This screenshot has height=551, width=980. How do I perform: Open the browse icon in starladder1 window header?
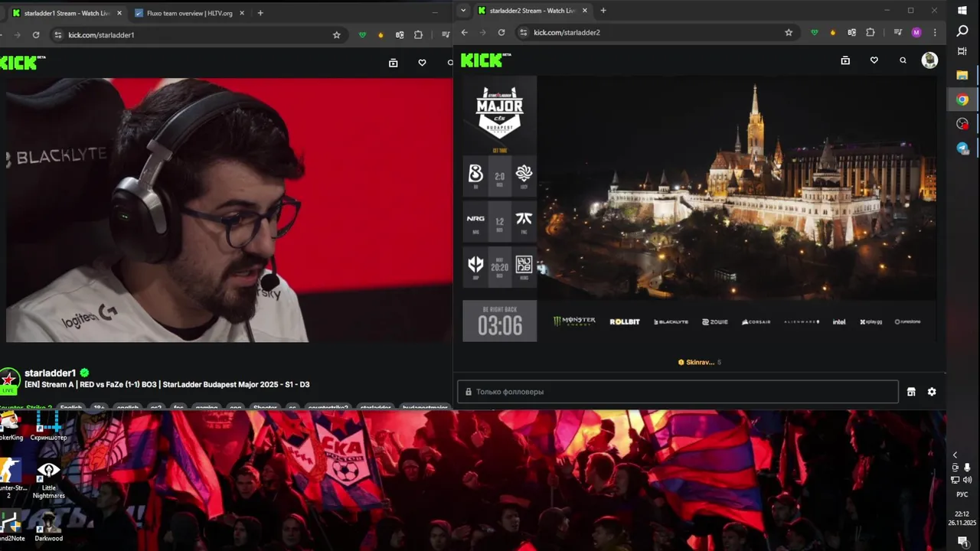coord(393,63)
